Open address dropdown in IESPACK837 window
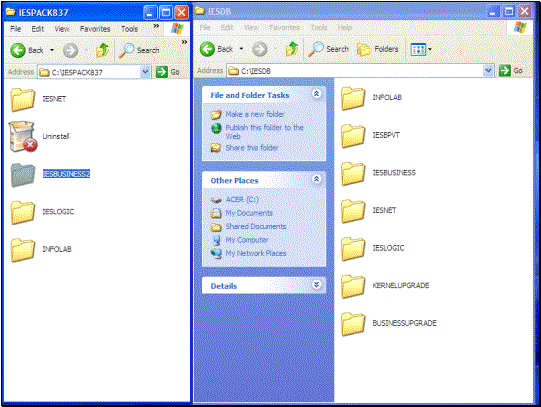Viewport: 541px width, 407px height. point(145,72)
